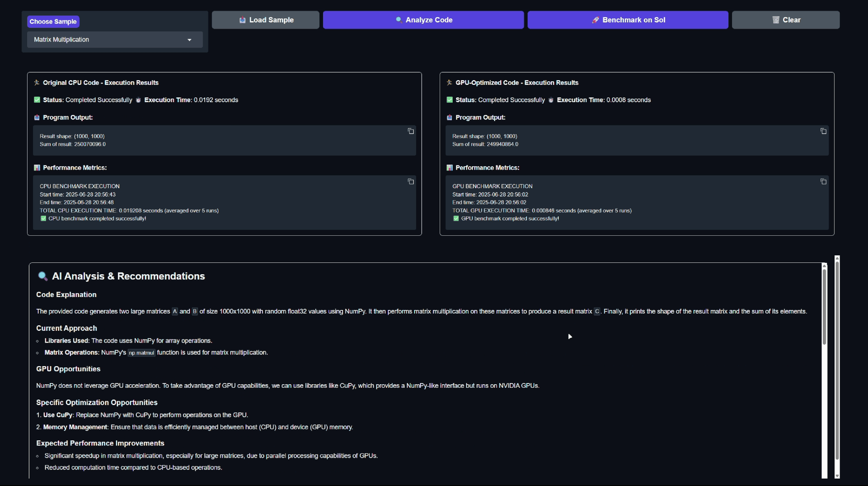Click the dropdown arrow in Choose Sample
Viewport: 868px width, 486px height.
point(189,40)
